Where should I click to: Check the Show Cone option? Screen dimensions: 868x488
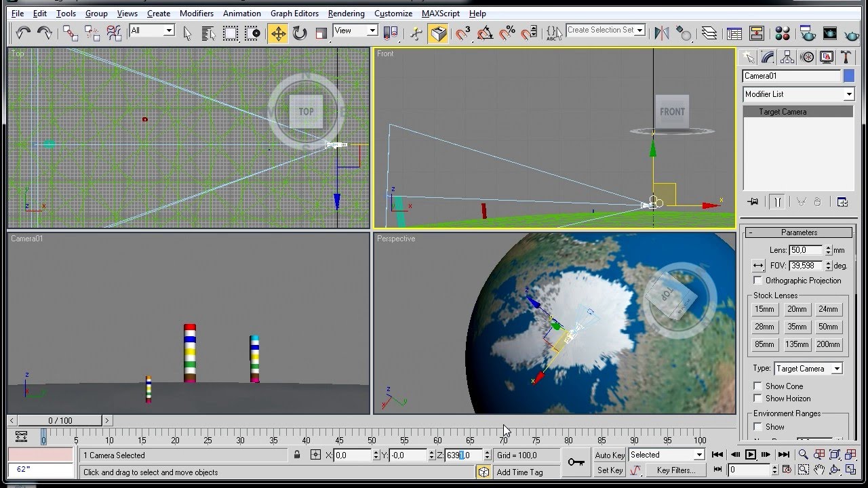click(757, 386)
